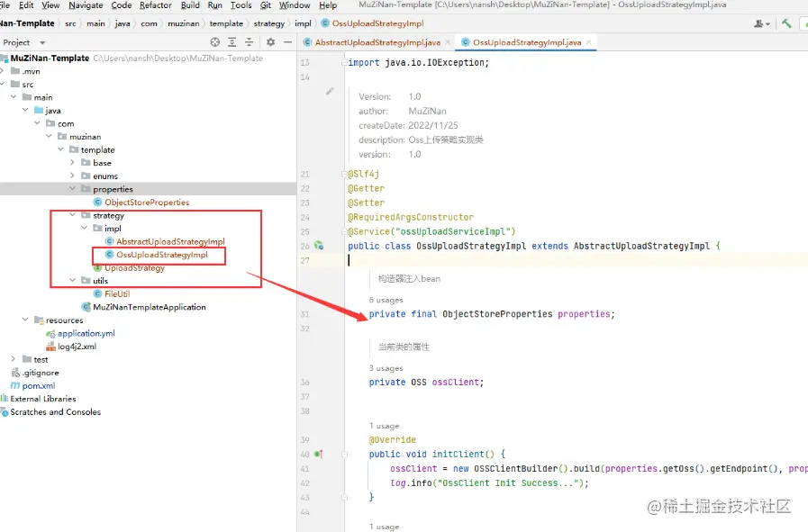Expand the enums package
The height and width of the screenshot is (532, 808).
[72, 176]
